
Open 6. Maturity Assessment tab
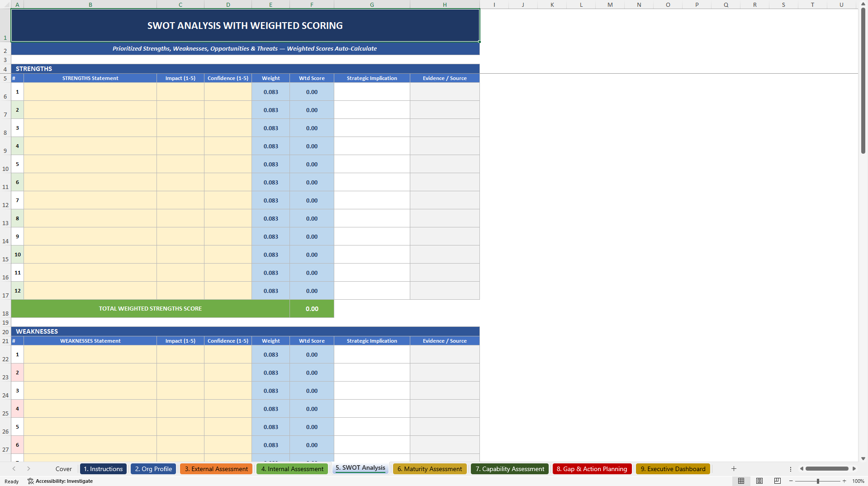coord(430,469)
